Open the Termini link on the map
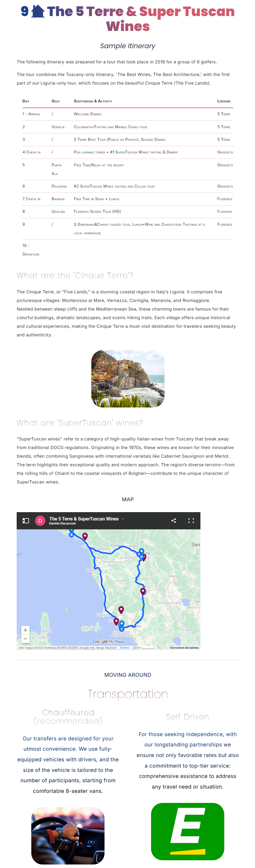This screenshot has width=255, height=868. coord(124,647)
